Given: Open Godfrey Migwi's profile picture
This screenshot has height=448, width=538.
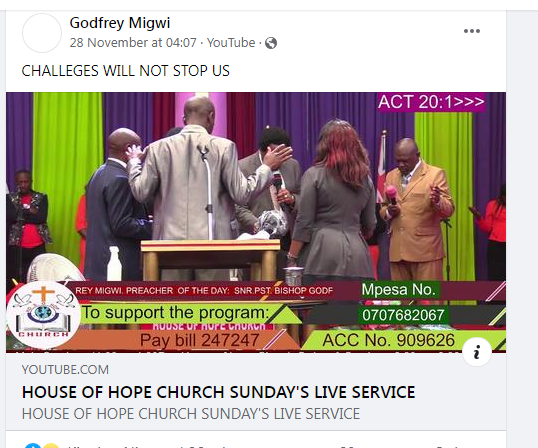Looking at the screenshot, I should tap(42, 33).
